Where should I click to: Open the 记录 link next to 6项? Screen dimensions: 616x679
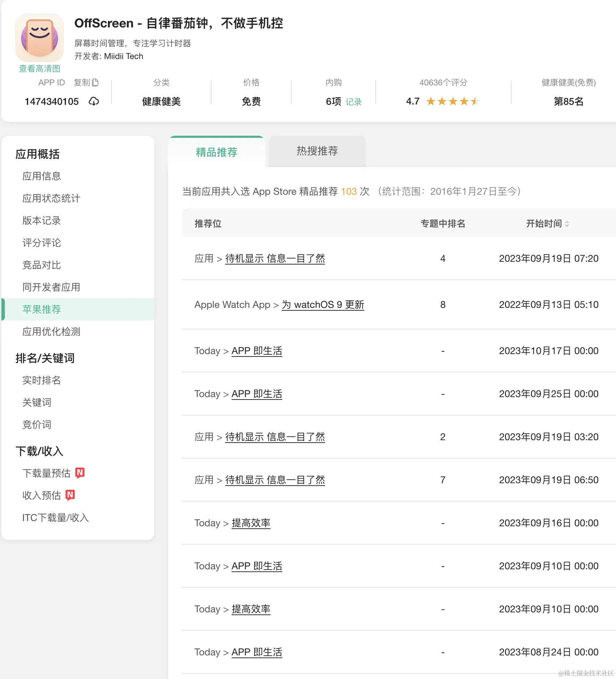[x=353, y=102]
